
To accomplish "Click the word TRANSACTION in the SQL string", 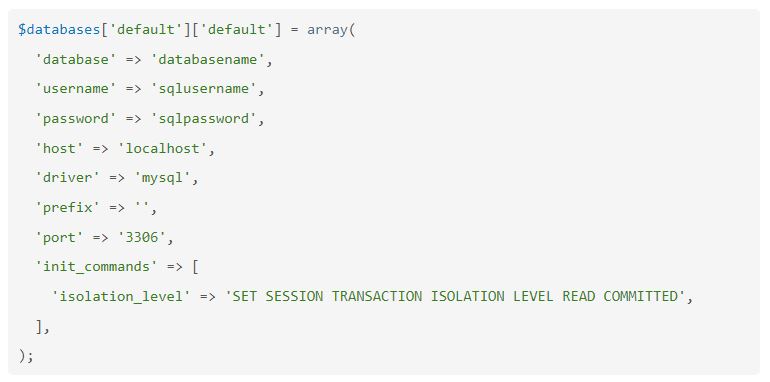I will coord(377,296).
